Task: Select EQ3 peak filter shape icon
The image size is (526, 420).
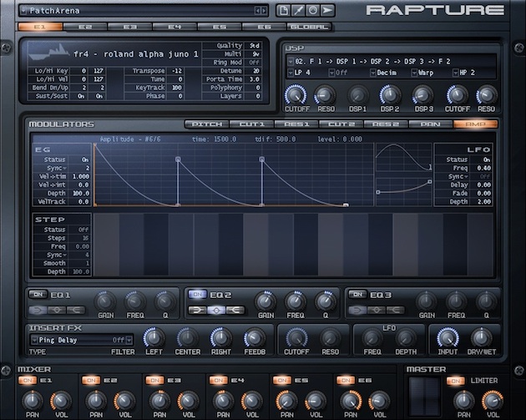Action: (377, 310)
